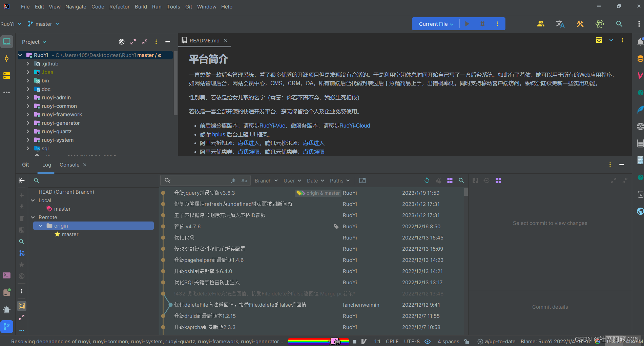Open the User filter dropdown
The image size is (644, 346).
click(292, 180)
